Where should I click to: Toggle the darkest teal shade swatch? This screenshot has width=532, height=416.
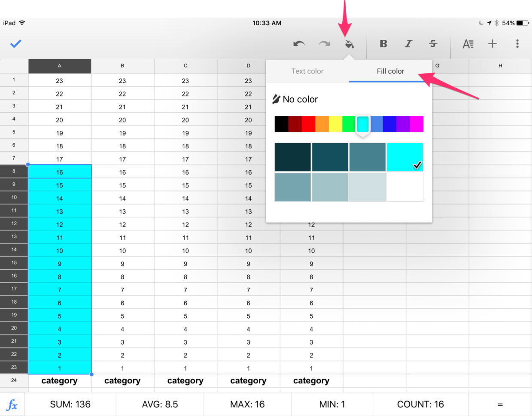click(292, 157)
